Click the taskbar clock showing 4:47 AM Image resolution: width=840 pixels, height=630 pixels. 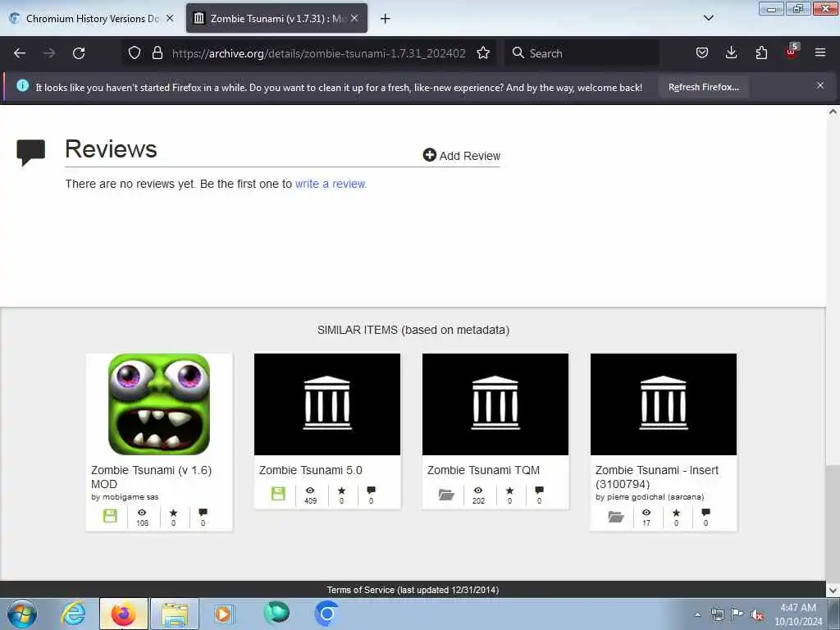(x=798, y=614)
